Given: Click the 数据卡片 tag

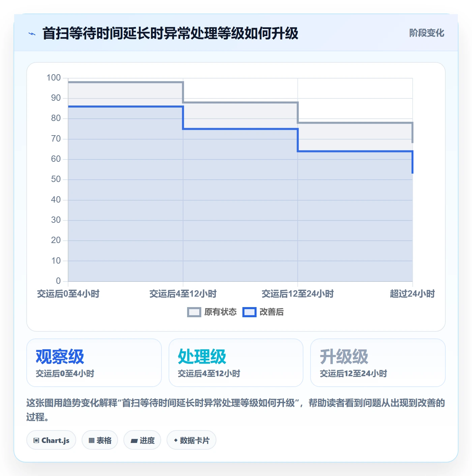Looking at the screenshot, I should [x=191, y=440].
